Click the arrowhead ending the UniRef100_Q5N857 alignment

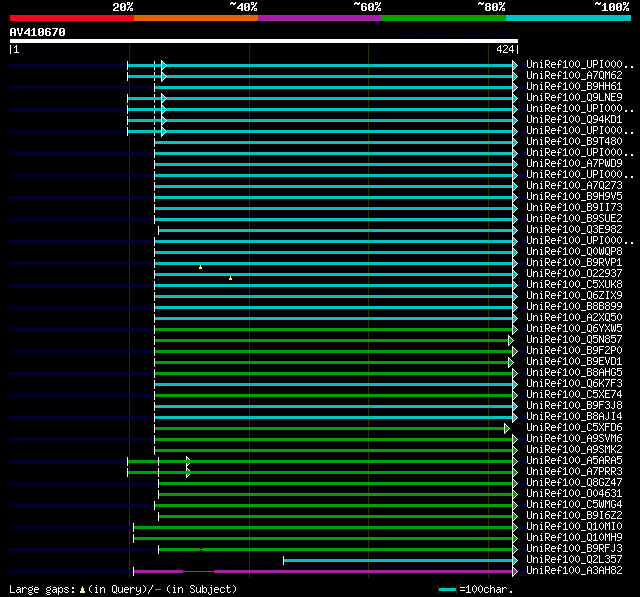click(x=510, y=340)
